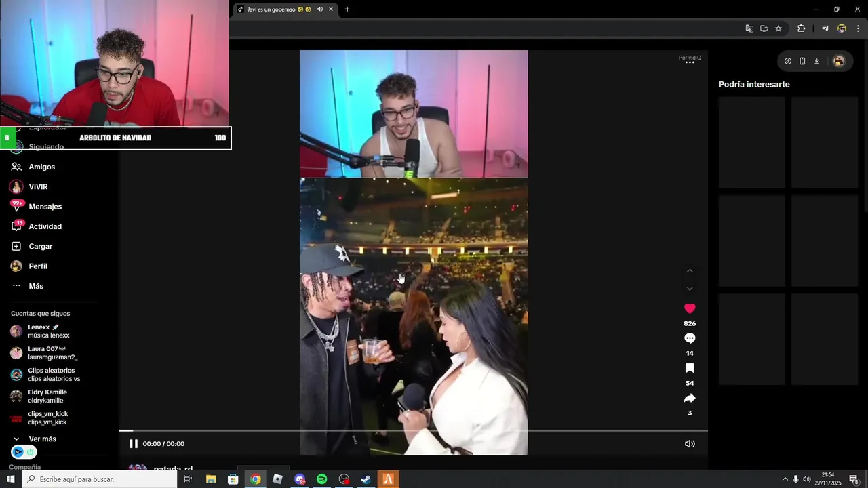Image resolution: width=868 pixels, height=488 pixels.
Task: Open Windows notification center
Action: coord(854,479)
